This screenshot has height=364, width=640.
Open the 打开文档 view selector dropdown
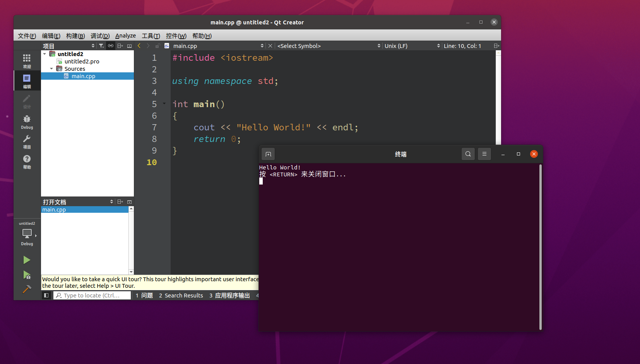click(x=78, y=202)
